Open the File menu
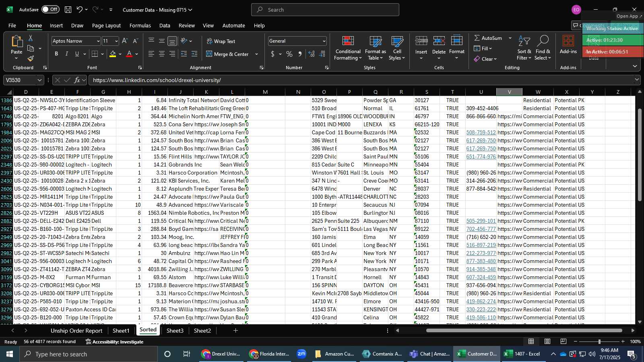Image resolution: width=644 pixels, height=362 pixels. pyautogui.click(x=12, y=25)
